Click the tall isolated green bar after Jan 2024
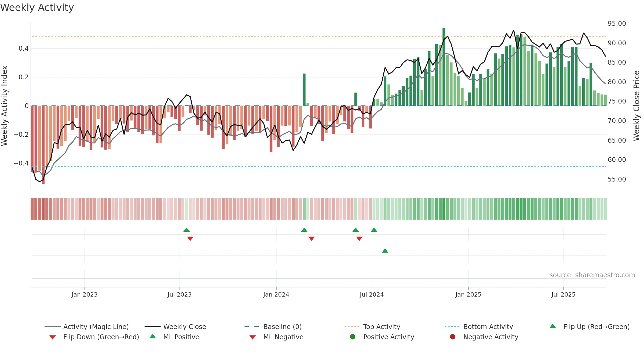This screenshot has width=644, height=362. 304,90
